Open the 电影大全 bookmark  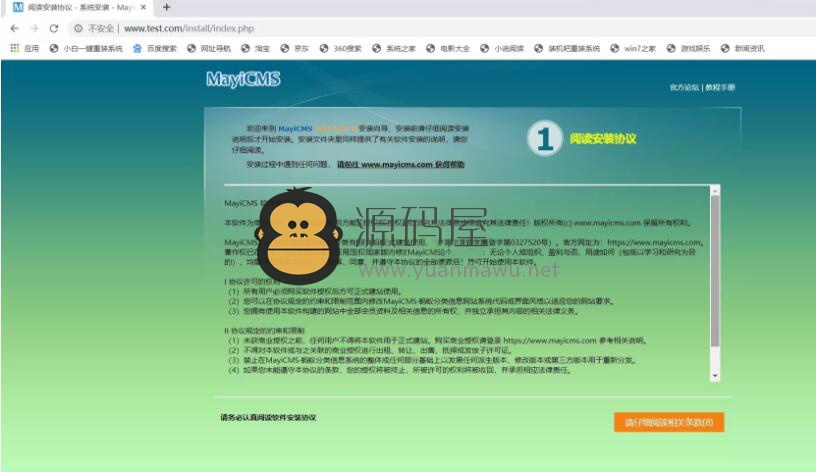tap(448, 48)
